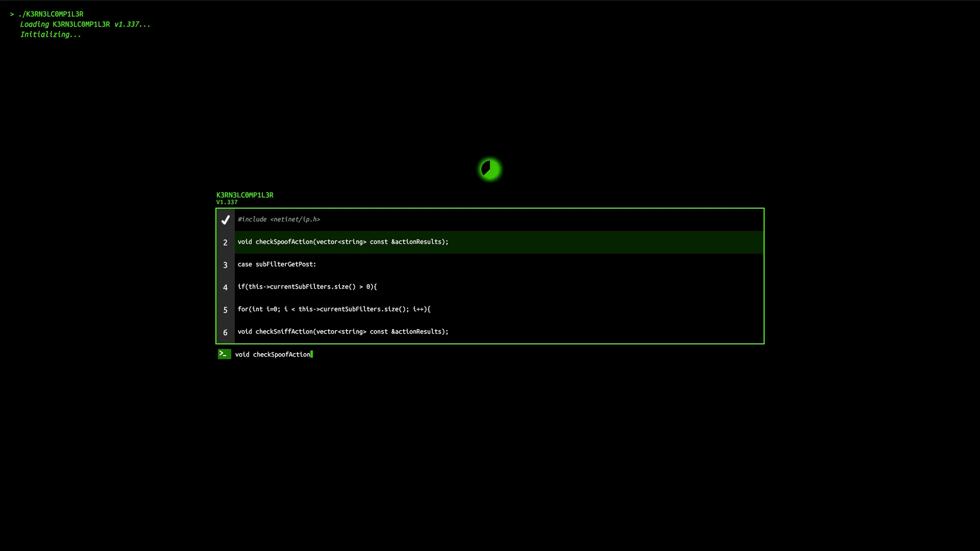Screen dimensions: 980x551
Task: Click line number 4 in the gutter
Action: (225, 287)
